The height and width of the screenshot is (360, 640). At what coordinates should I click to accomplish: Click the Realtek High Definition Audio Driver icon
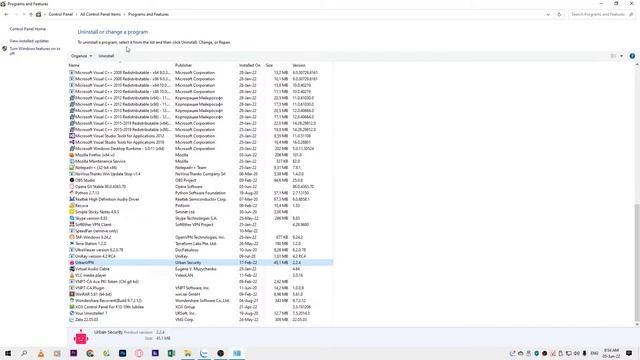(72, 199)
